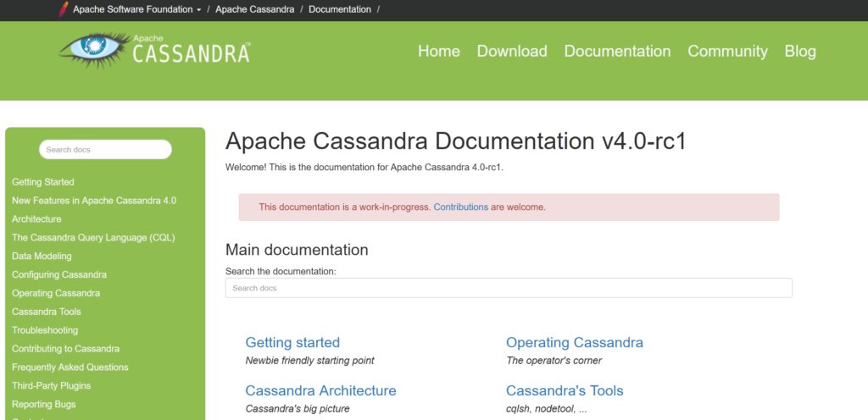Open Frequently Asked Questions in sidebar

70,367
